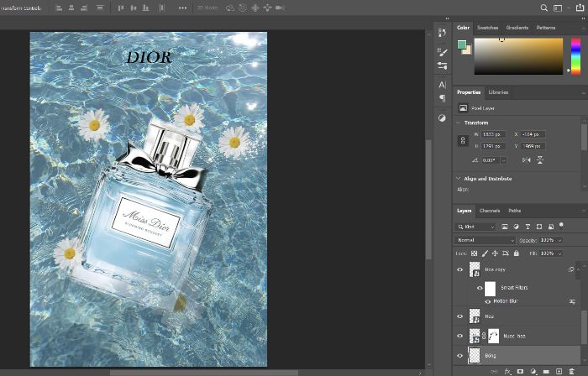Switch to Swatches tab

tap(487, 28)
